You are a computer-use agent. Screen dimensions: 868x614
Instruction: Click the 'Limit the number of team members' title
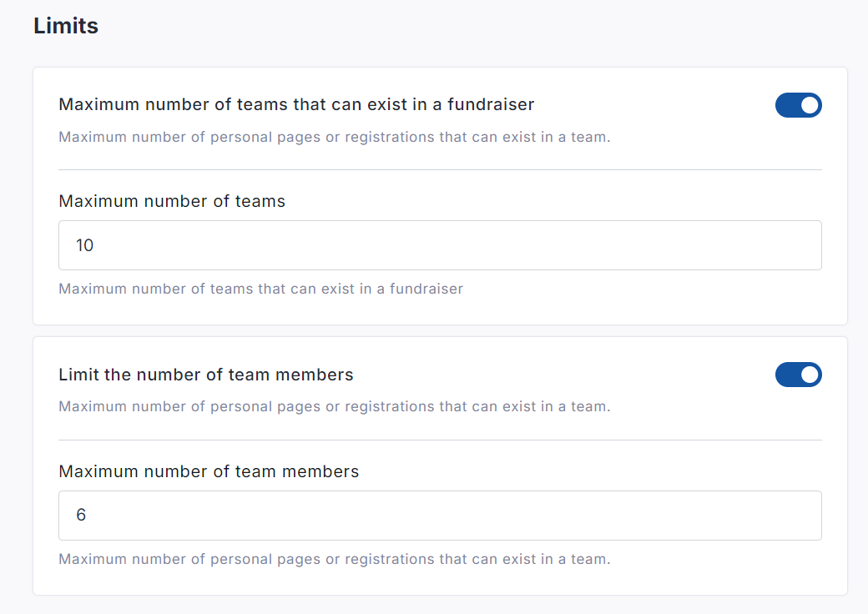[206, 375]
